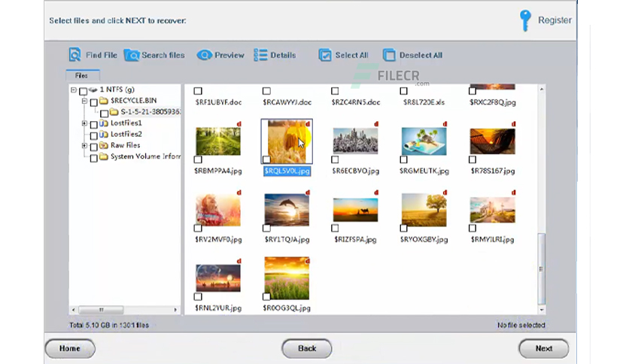
Task: Tick the $R0OG3QL.jpg checkbox
Action: pyautogui.click(x=266, y=296)
